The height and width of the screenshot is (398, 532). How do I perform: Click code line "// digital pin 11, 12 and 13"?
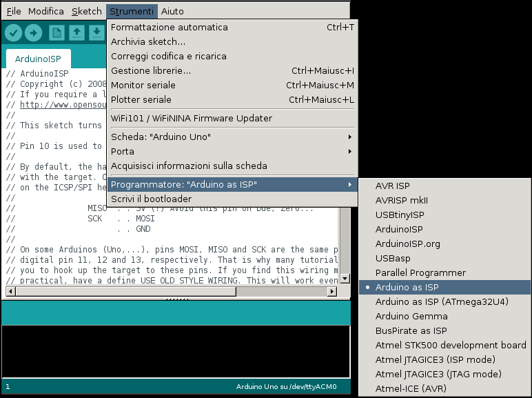click(172, 260)
